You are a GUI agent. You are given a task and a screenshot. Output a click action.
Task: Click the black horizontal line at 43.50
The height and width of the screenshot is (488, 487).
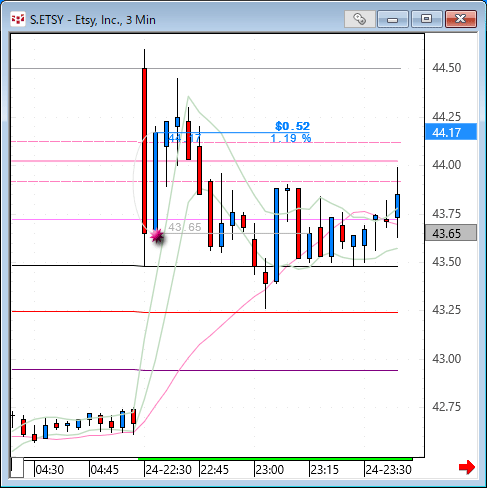205,266
